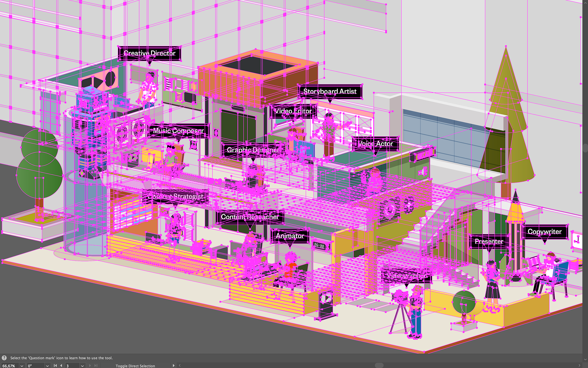Viewport: 588px width, 368px height.
Task: Select the Creative Director label on canvas
Action: tap(149, 53)
